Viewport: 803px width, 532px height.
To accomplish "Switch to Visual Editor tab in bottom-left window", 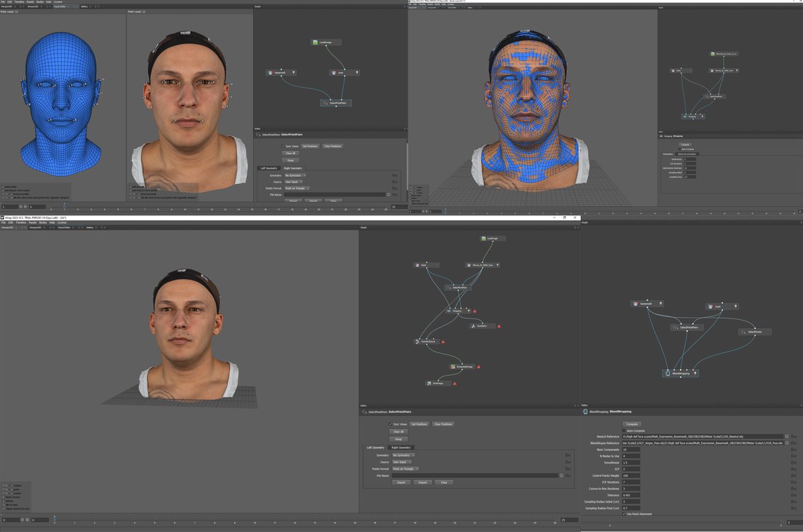I will coord(64,228).
